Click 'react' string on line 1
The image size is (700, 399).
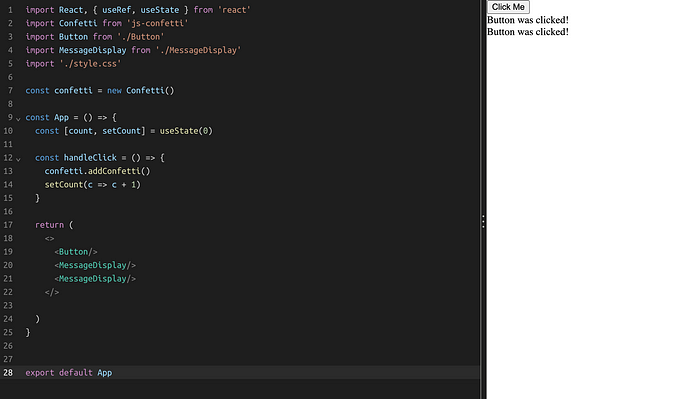pos(234,10)
